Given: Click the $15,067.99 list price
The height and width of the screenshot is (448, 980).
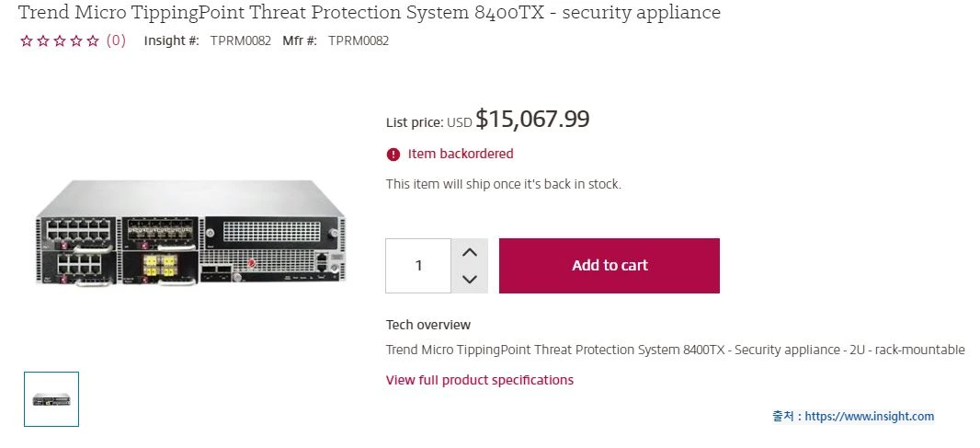Looking at the screenshot, I should pos(532,120).
